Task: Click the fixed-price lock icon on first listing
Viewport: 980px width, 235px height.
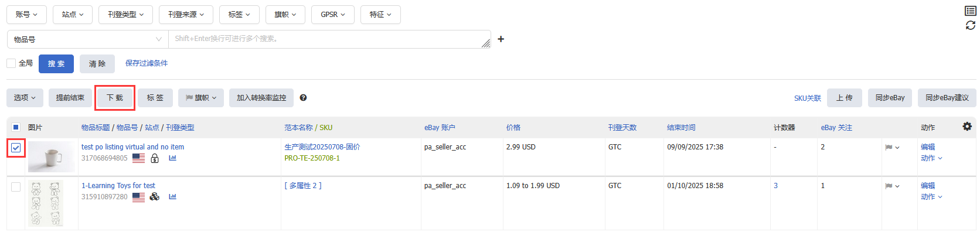Action: coord(155,158)
